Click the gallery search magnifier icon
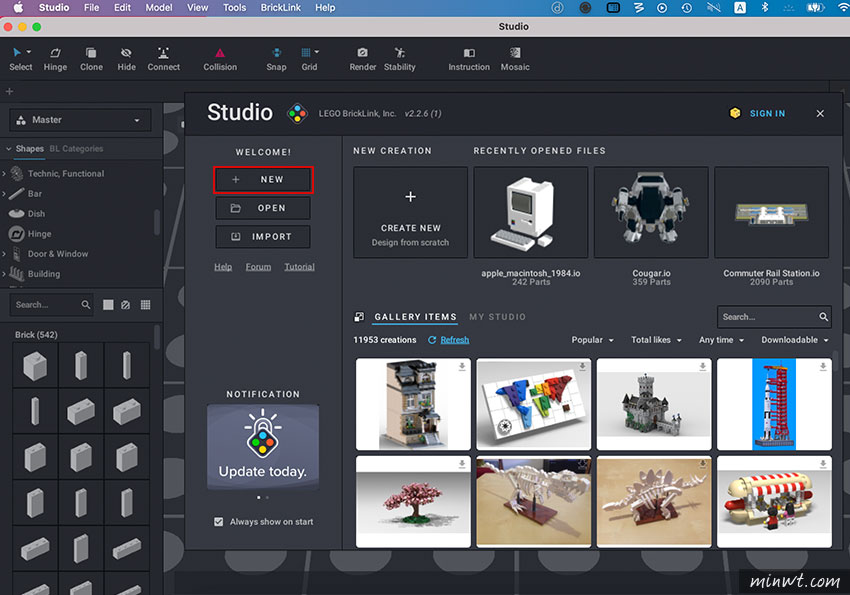The width and height of the screenshot is (850, 595). 823,317
